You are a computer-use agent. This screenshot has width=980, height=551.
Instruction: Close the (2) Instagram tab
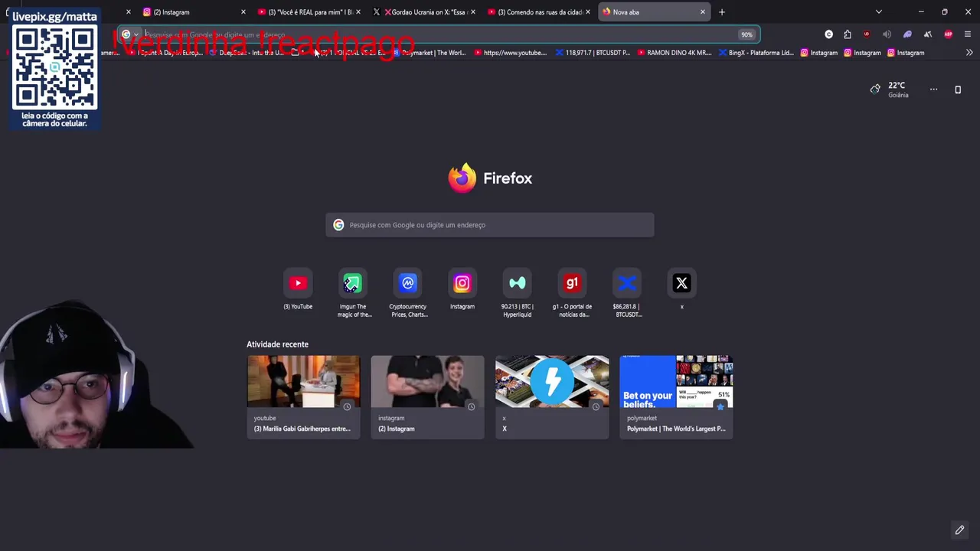(243, 12)
